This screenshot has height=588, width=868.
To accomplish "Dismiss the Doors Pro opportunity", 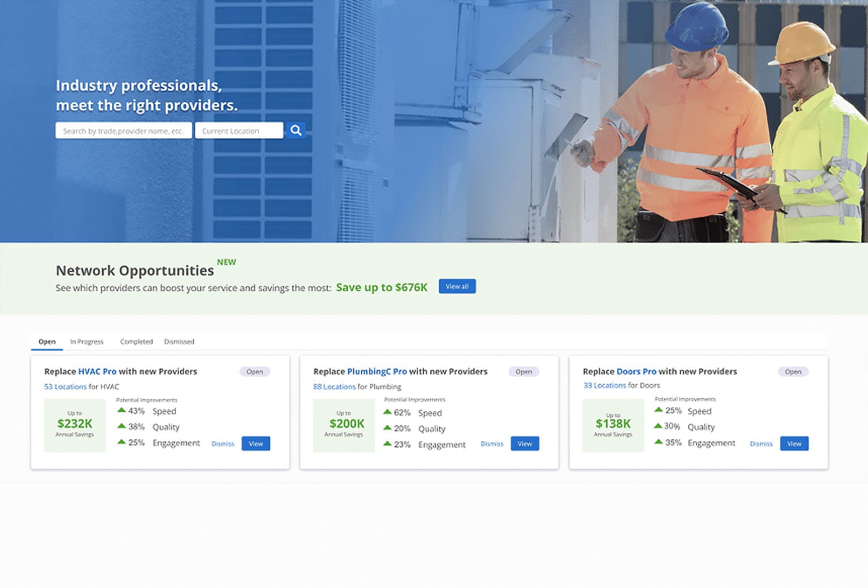I will click(x=760, y=444).
